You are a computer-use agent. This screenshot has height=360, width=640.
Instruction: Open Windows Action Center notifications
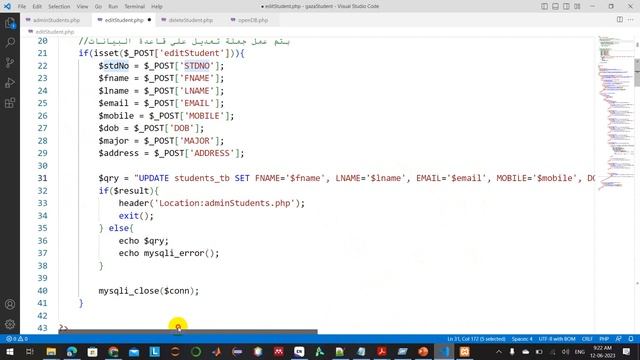click(627, 351)
